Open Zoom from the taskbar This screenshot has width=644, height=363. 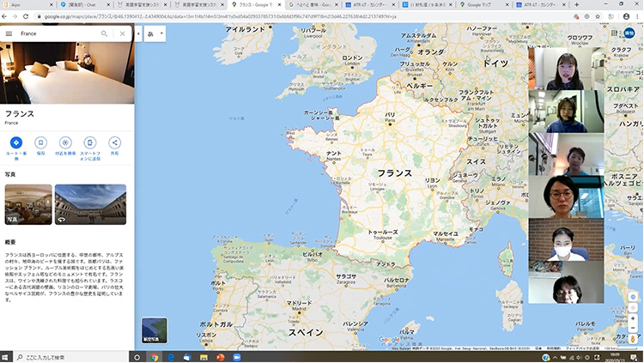click(237, 357)
